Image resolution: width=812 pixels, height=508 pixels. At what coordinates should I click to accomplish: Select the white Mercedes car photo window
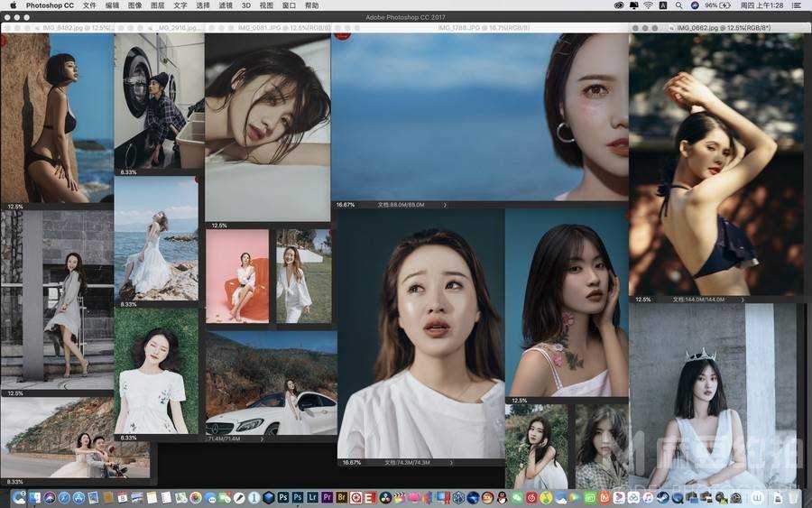pos(272,383)
